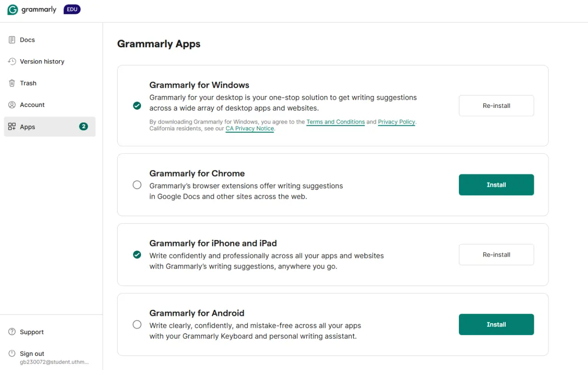Select the Grammarly for Android empty circle
Image resolution: width=588 pixels, height=370 pixels.
[x=137, y=325]
